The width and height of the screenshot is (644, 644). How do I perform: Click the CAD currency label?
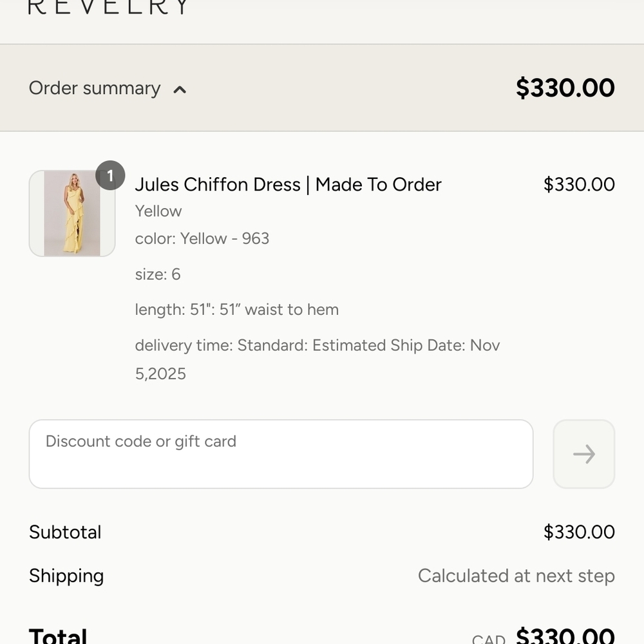(488, 639)
